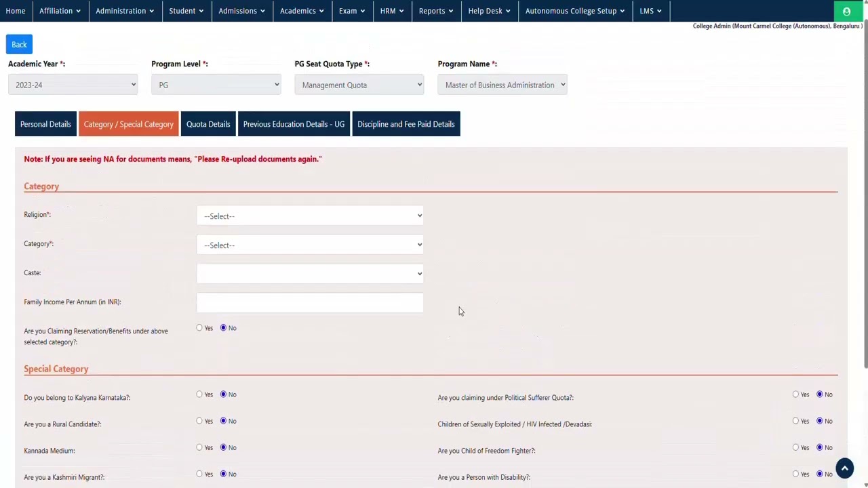Viewport: 868px width, 488px height.
Task: Select No for Person with Disability
Action: tap(819, 474)
